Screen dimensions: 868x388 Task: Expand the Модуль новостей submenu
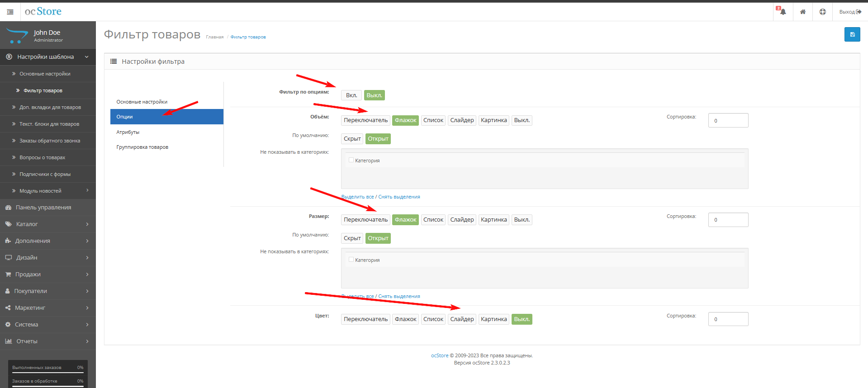pos(47,191)
